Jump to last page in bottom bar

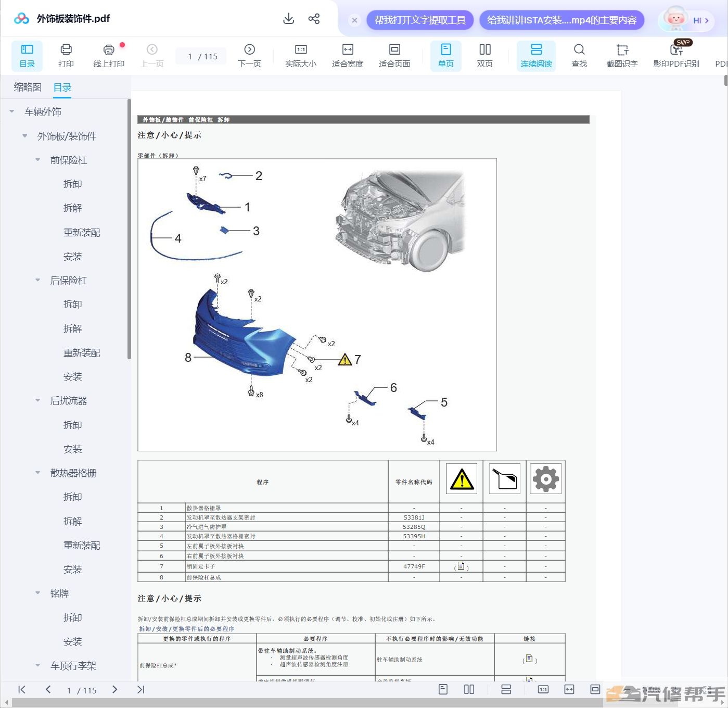tap(141, 690)
